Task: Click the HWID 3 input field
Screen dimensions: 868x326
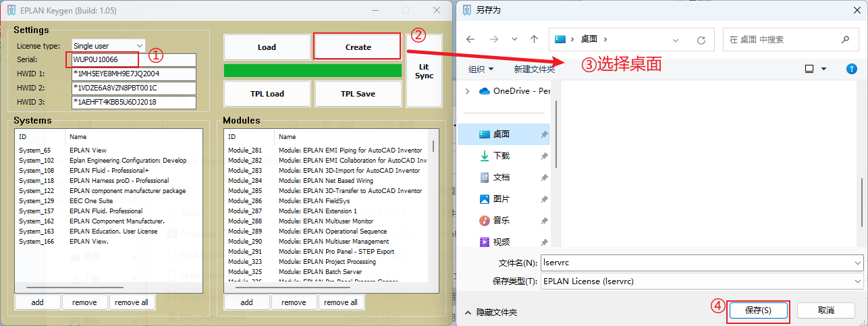Action: 134,102
